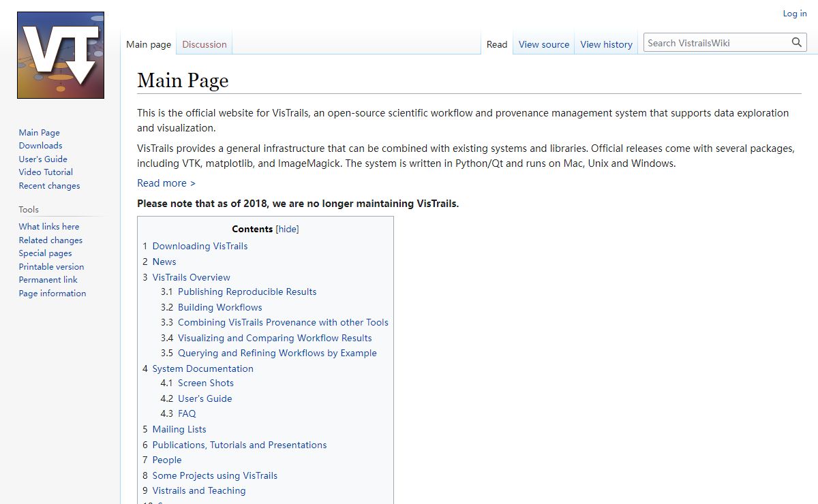Screen dimensions: 818x504
Task: Switch to the Main page tab
Action: pyautogui.click(x=149, y=44)
